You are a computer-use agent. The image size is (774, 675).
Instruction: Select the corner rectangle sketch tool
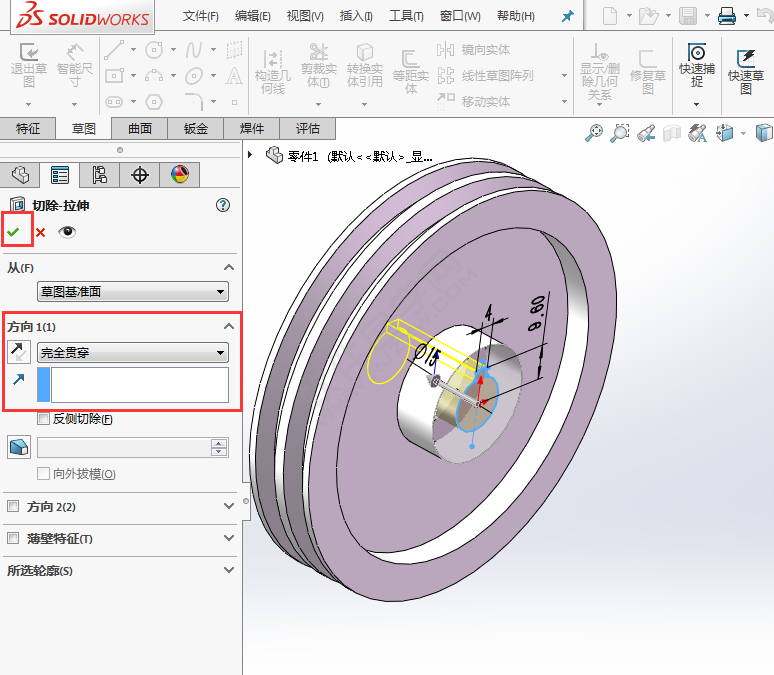click(114, 76)
